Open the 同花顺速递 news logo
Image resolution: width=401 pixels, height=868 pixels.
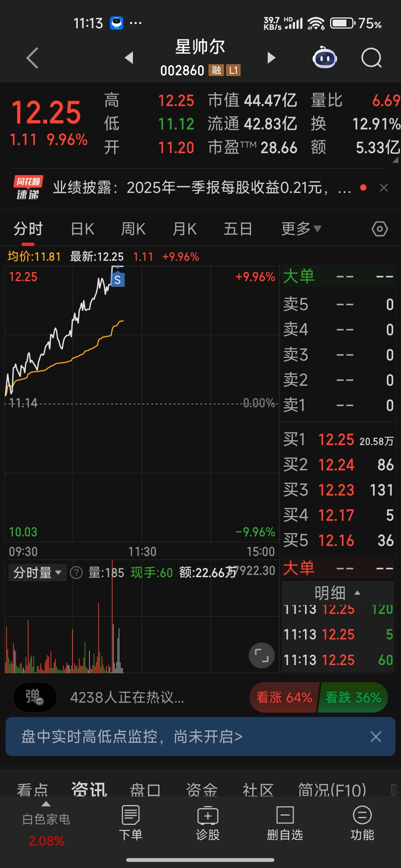[28, 187]
